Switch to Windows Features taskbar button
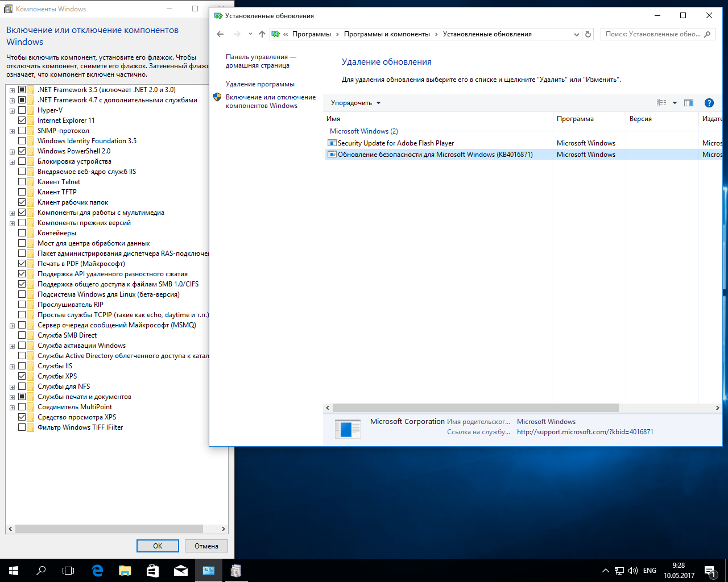Screen dimensions: 728x582 click(236, 570)
